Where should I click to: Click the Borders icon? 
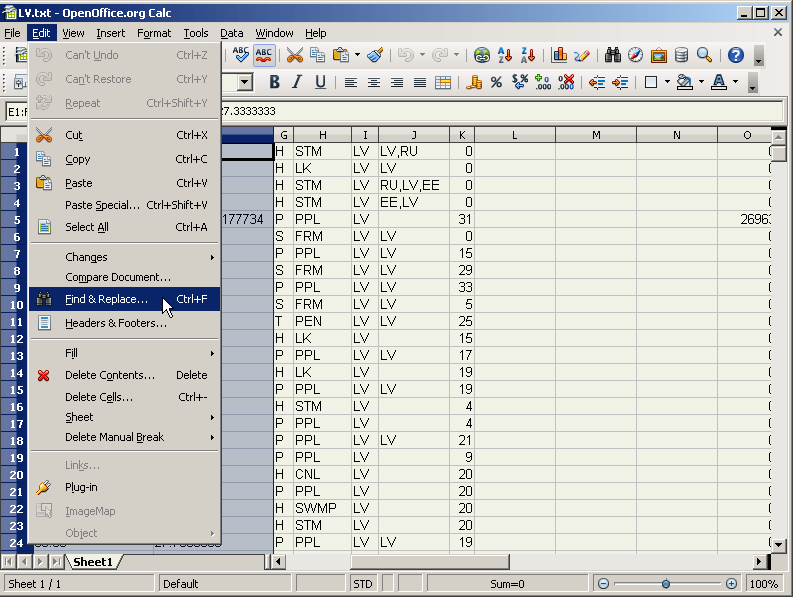click(651, 82)
